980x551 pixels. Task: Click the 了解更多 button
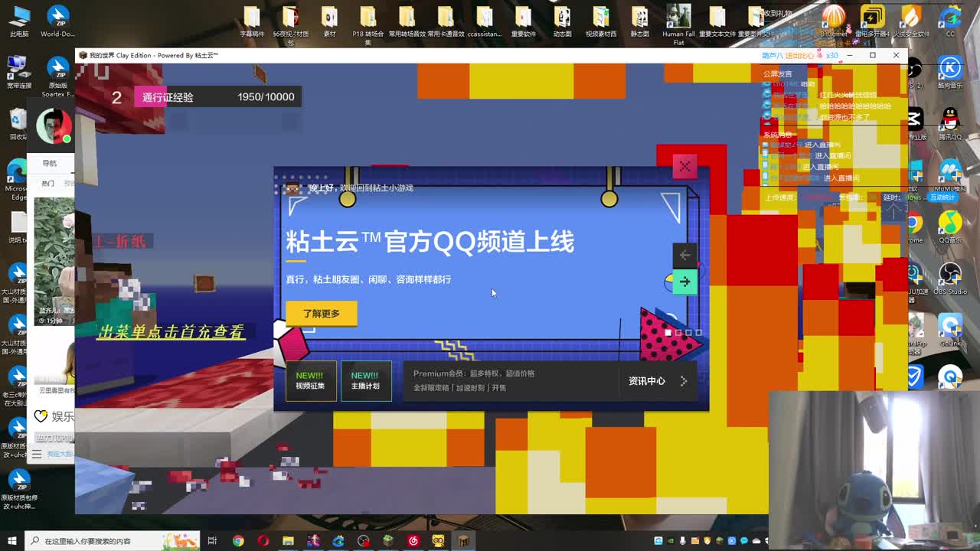[x=321, y=314]
